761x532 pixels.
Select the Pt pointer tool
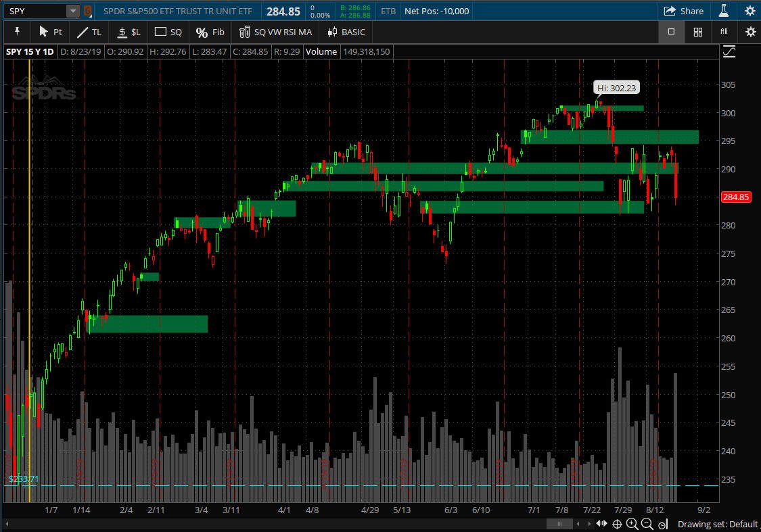[x=50, y=32]
